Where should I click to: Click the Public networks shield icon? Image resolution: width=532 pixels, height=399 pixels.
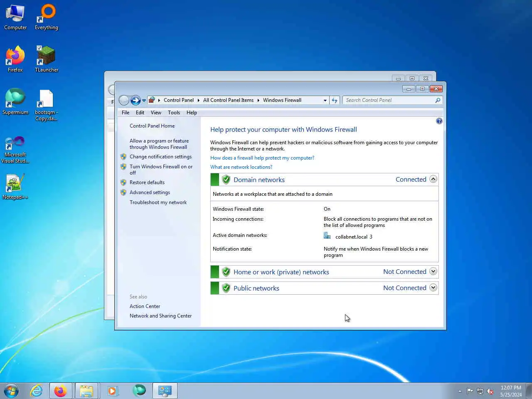coord(226,288)
